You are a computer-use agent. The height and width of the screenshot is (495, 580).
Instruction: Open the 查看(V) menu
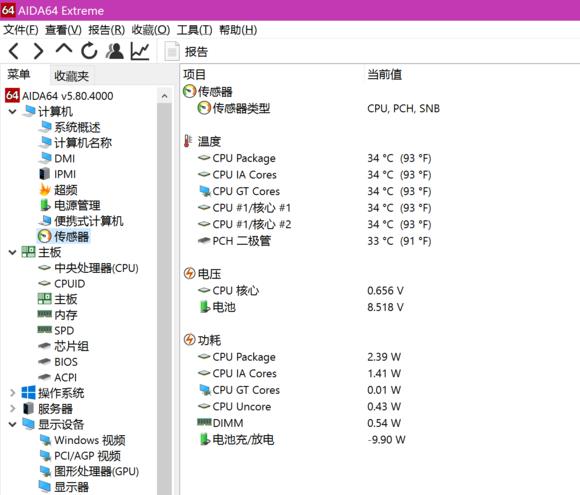coord(63,30)
